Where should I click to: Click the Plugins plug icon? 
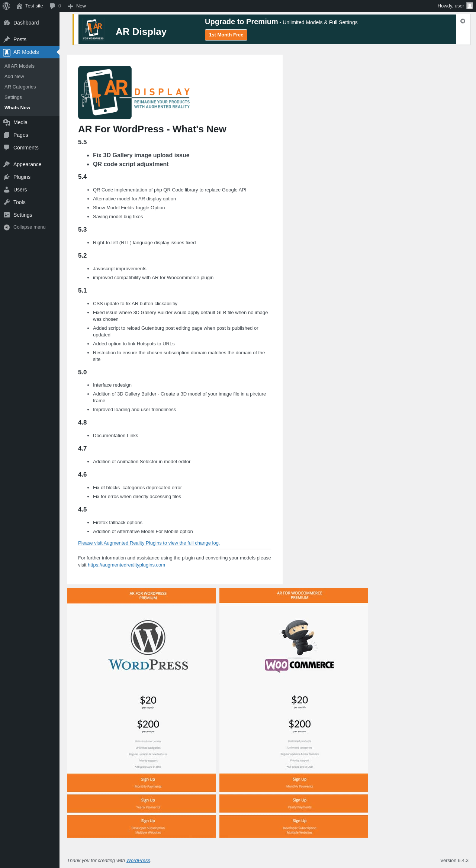click(7, 177)
